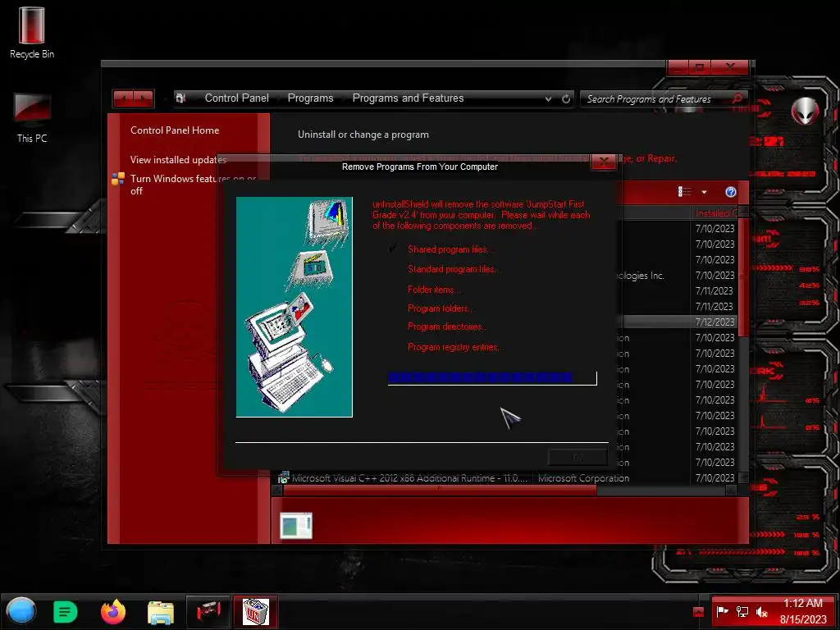Minimize the Control Panel window
The image size is (840, 630).
(678, 67)
